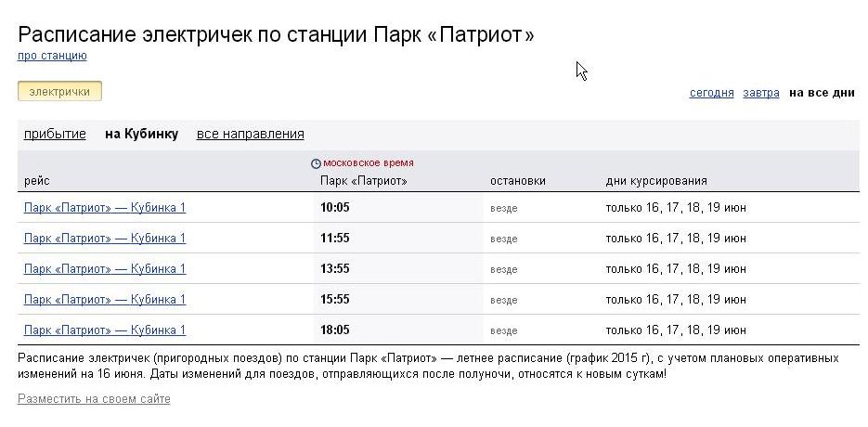Click the 10:05 departure time
Screen dimensions: 868x427
pos(334,208)
